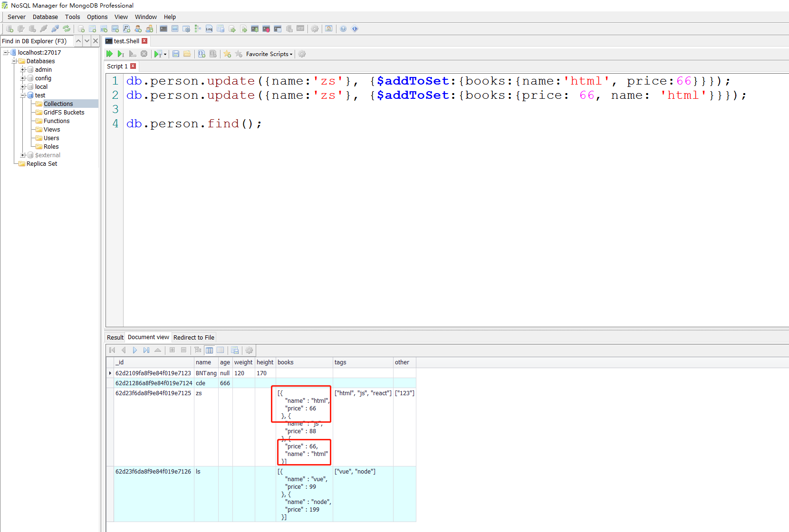This screenshot has height=532, width=789.
Task: Select GridFS Buckets tree item
Action: 64,113
